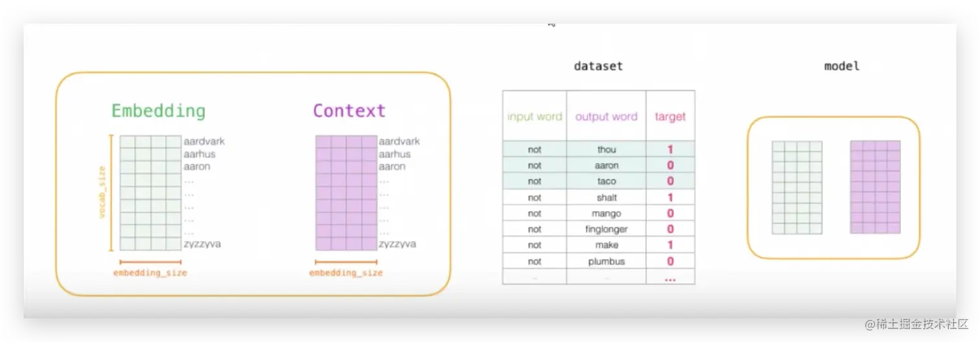Screen dimensions: 980x342
Task: Click aardvark beside the Context matrix
Action: pos(399,141)
